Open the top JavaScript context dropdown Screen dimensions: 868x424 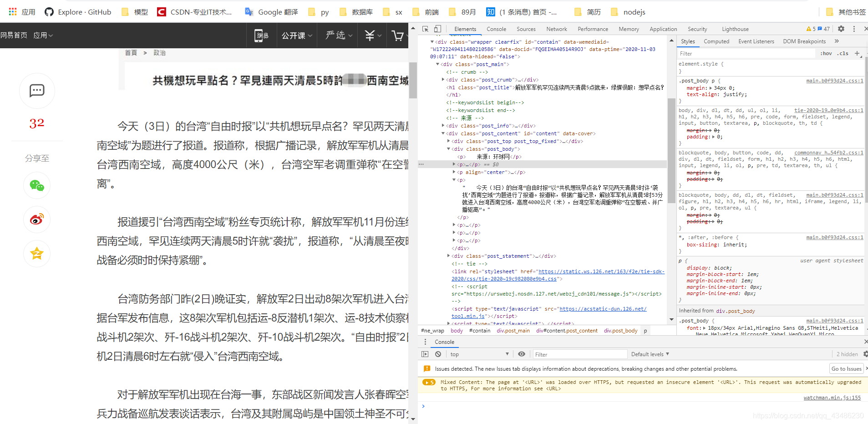click(480, 354)
